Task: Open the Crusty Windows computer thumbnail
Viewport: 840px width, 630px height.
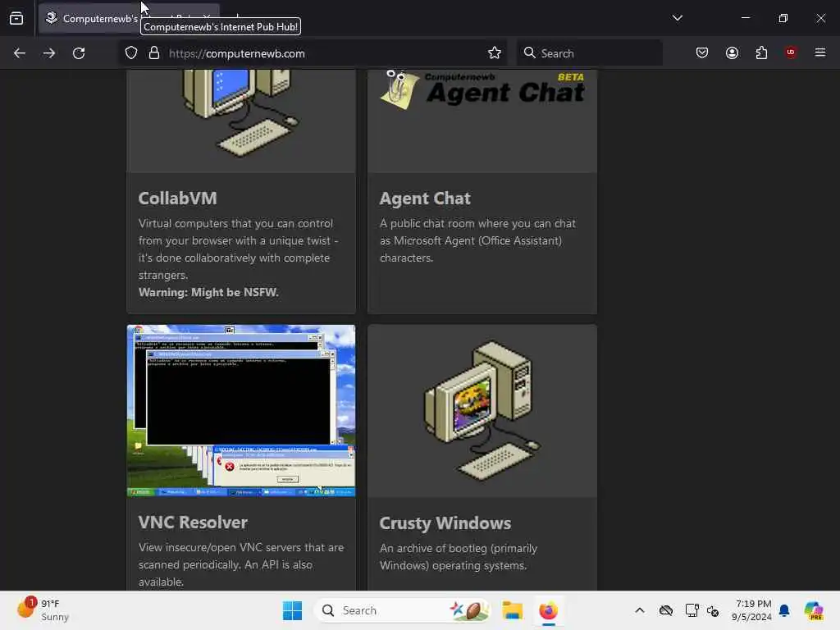Action: click(x=482, y=410)
